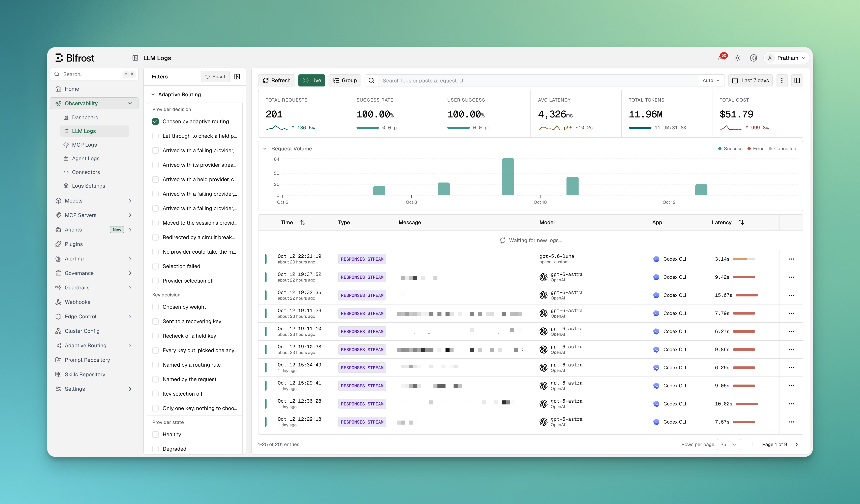
Task: Open Alerting in sidebar
Action: (x=94, y=259)
